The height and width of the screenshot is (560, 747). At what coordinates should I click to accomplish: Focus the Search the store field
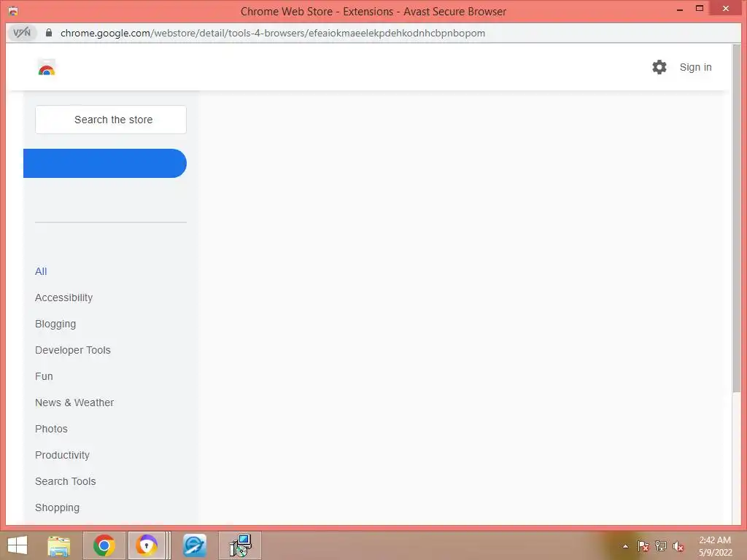pos(111,120)
